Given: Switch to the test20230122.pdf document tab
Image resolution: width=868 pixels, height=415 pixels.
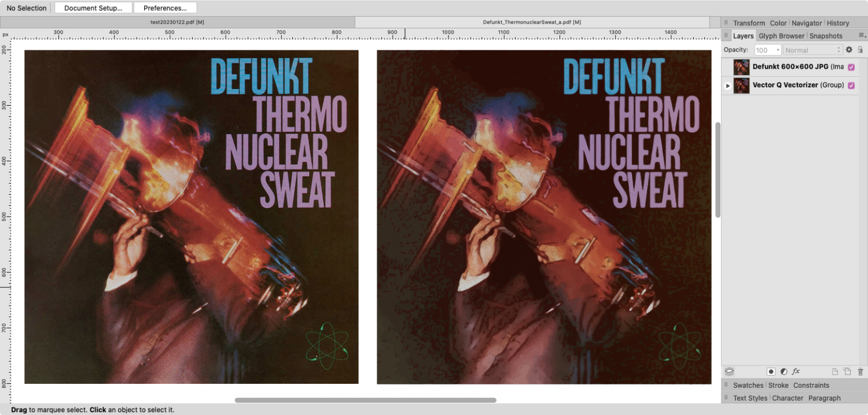Looking at the screenshot, I should 178,21.
